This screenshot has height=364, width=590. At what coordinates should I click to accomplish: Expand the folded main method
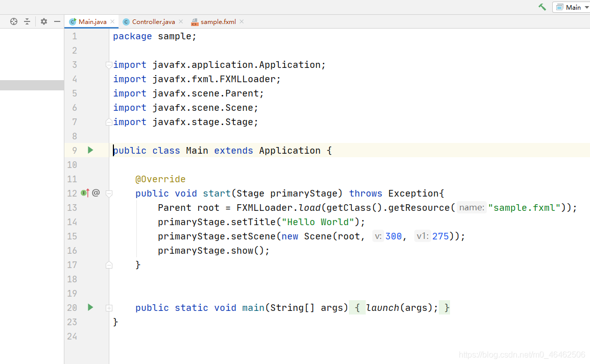[x=109, y=308]
